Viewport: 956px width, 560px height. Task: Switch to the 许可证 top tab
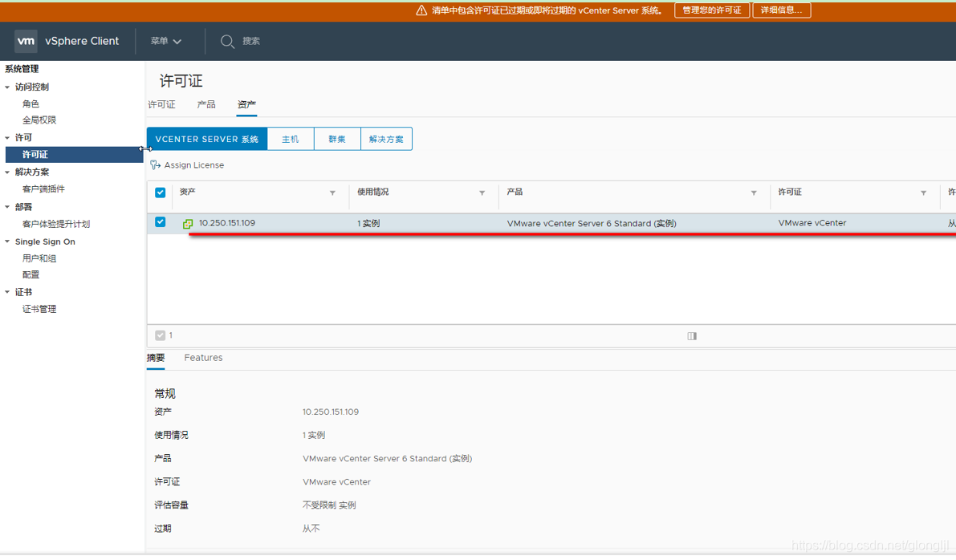(161, 105)
